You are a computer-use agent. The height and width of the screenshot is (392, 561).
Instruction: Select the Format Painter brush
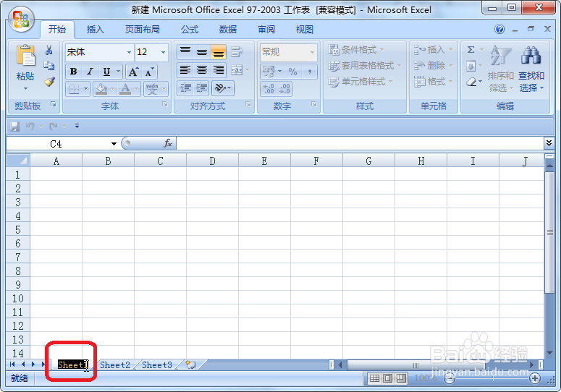tap(49, 82)
